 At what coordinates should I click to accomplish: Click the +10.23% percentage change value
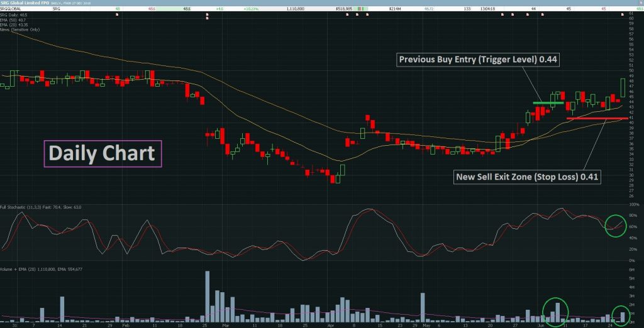(251, 8)
